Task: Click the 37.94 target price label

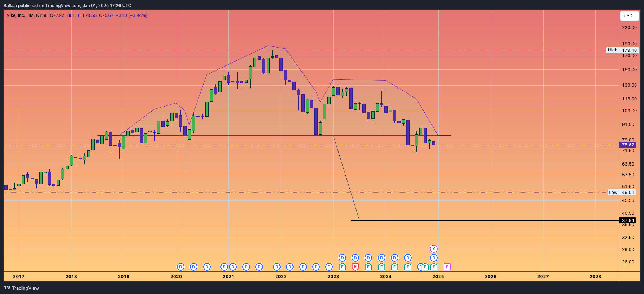Action: pyautogui.click(x=628, y=221)
